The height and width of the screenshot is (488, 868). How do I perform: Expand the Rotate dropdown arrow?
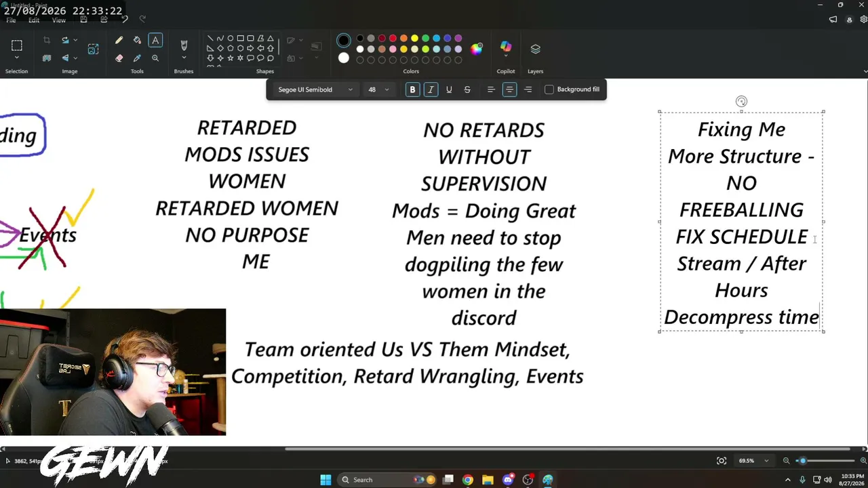[75, 41]
